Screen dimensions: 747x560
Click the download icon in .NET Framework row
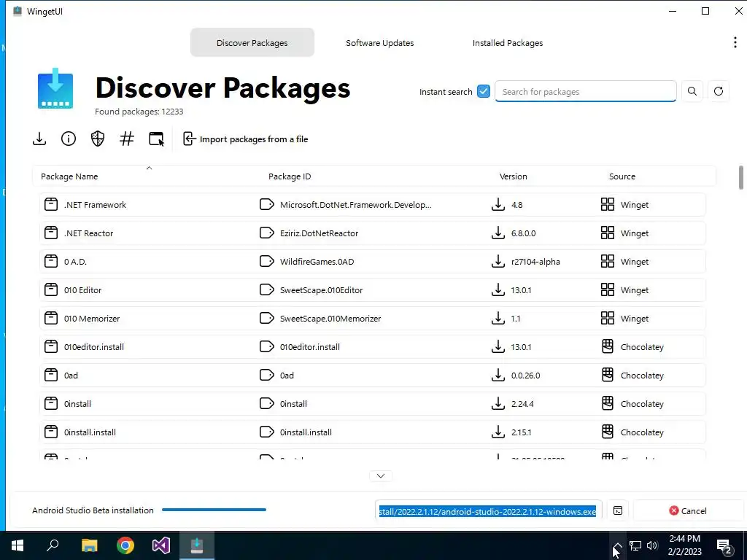tap(498, 205)
